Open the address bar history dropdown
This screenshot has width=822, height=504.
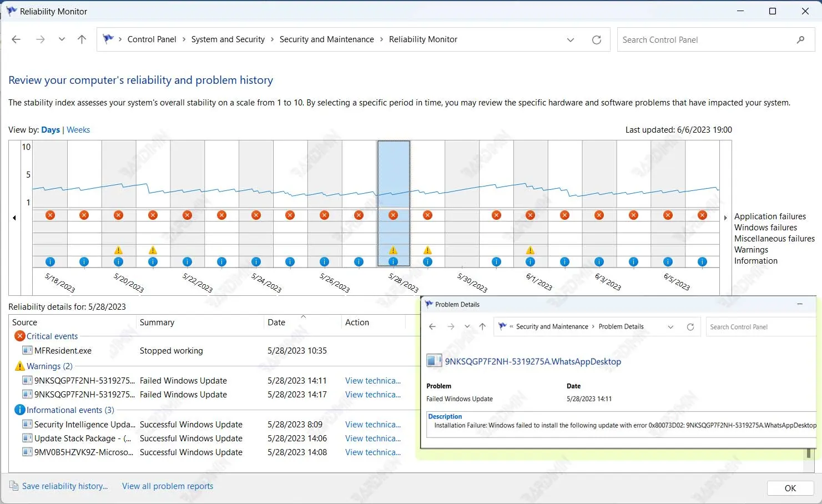click(571, 40)
